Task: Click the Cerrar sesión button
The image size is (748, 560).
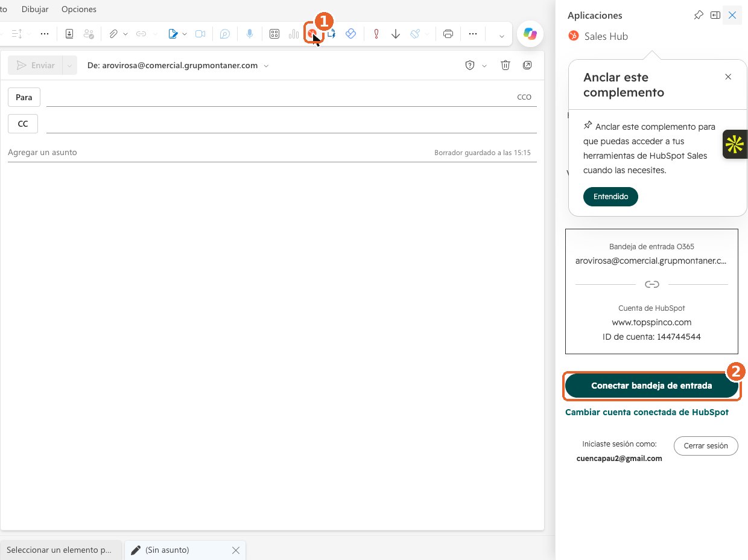Action: coord(706,446)
